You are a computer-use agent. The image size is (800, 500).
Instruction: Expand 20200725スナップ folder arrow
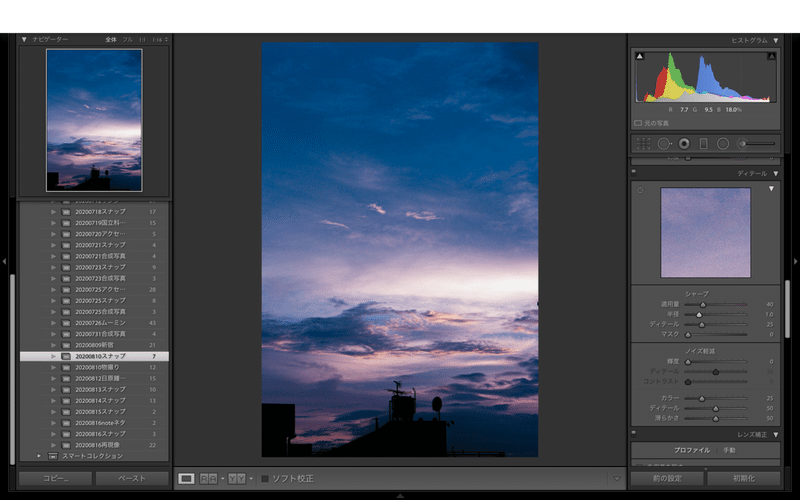[x=53, y=301]
